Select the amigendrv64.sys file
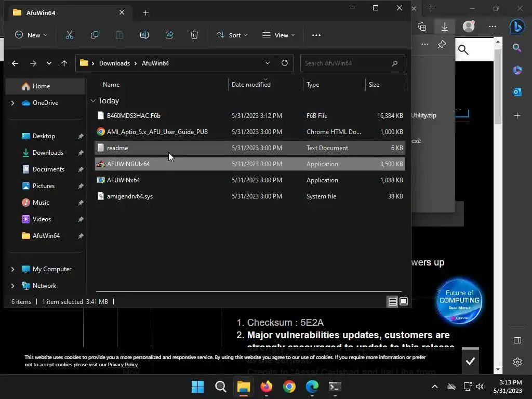Image resolution: width=532 pixels, height=399 pixels. pos(250,196)
